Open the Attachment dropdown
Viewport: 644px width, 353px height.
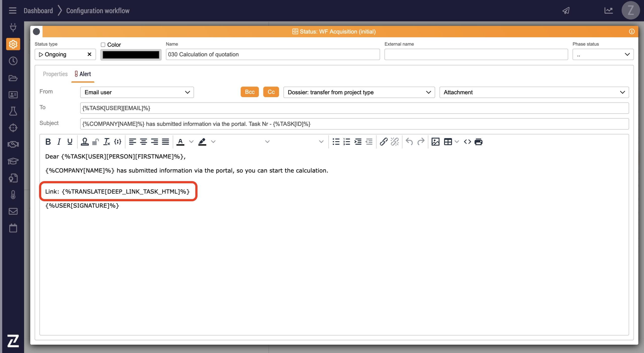pos(534,92)
